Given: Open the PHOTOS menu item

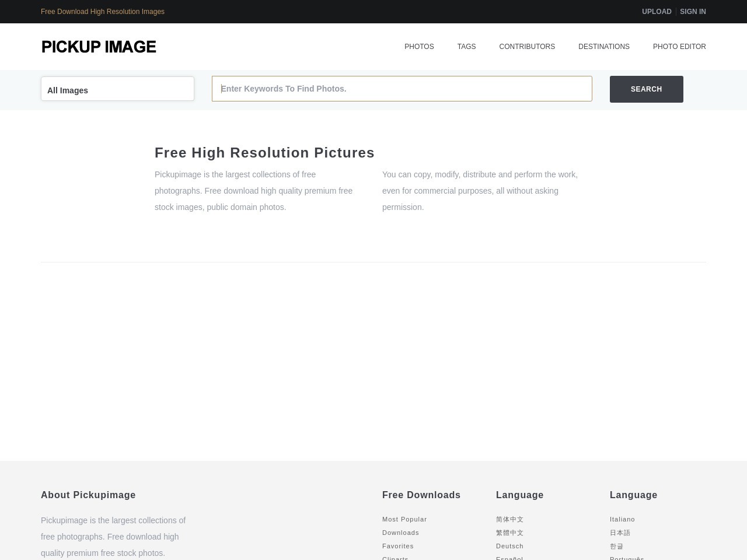Looking at the screenshot, I should click(419, 47).
